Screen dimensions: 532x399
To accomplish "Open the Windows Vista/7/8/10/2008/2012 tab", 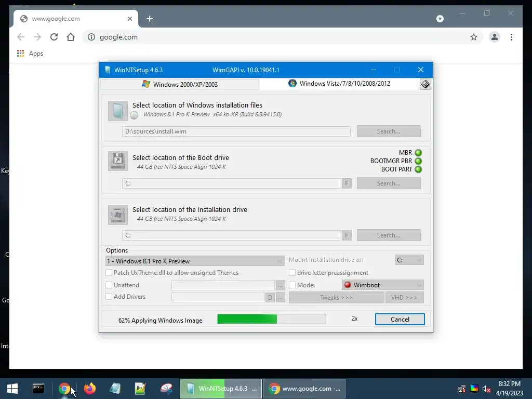I will click(339, 84).
